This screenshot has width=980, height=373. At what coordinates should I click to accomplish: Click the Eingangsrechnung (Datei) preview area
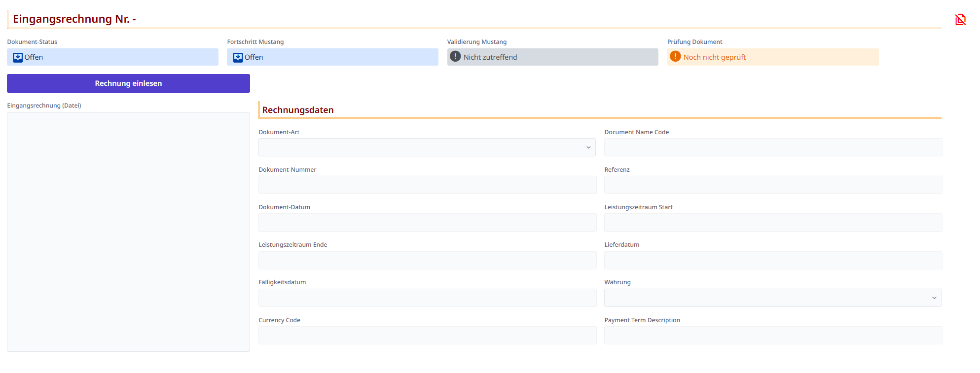coord(128,232)
